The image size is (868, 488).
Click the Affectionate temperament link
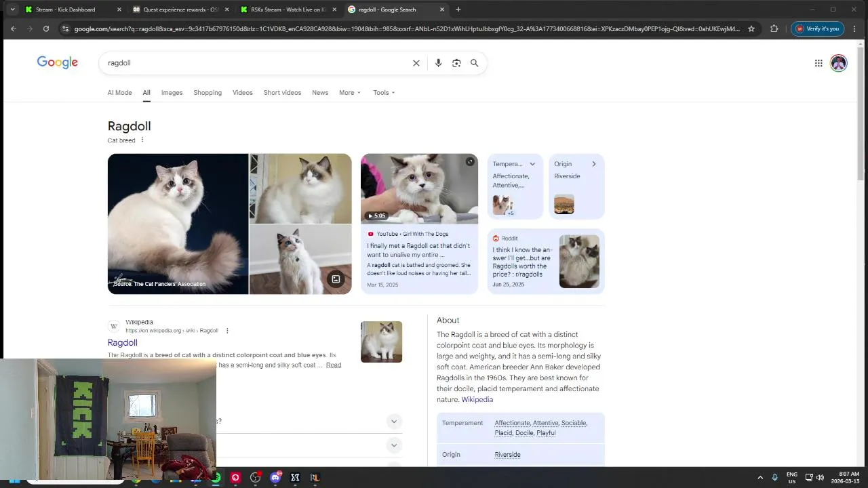pyautogui.click(x=512, y=423)
